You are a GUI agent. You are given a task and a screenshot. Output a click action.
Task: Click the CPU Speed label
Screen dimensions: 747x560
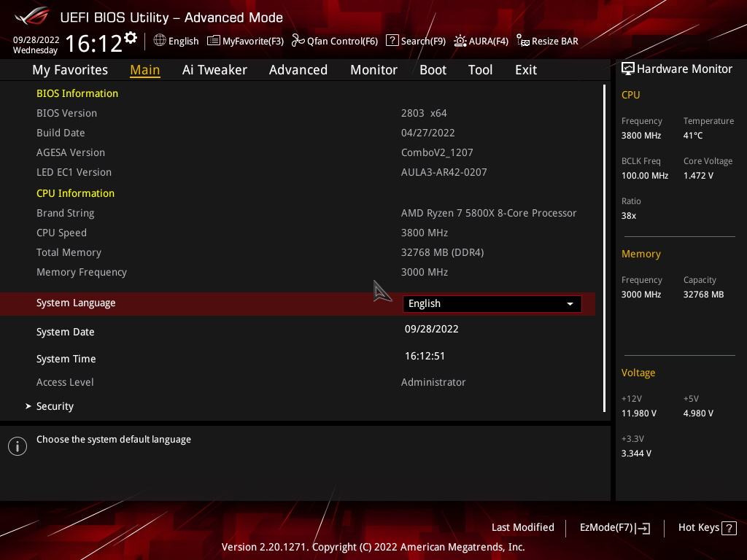pos(61,233)
